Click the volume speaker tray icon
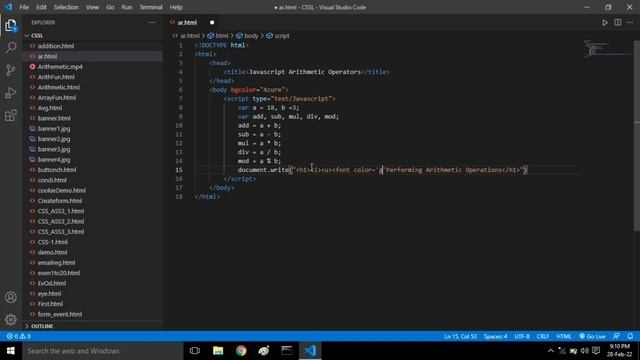The height and width of the screenshot is (360, 640). pos(584,351)
